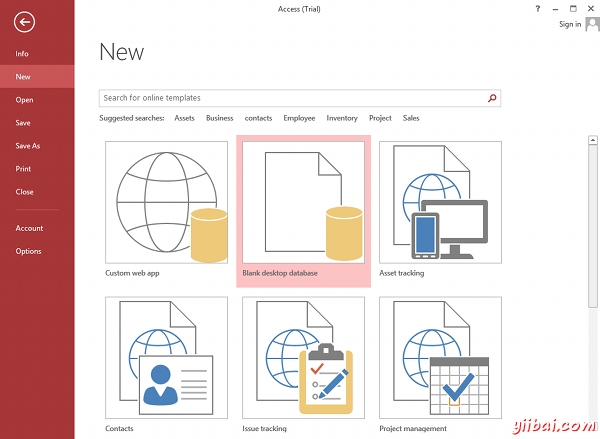Click the search magnifier icon

(492, 98)
